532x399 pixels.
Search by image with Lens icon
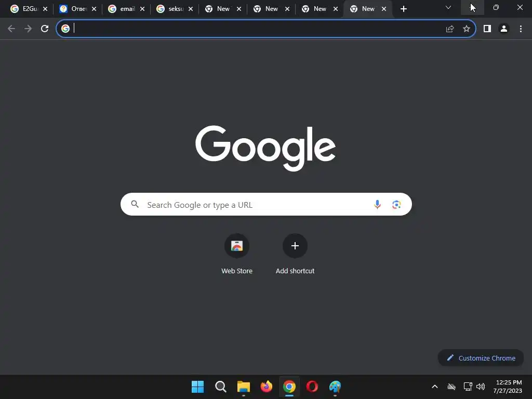point(396,204)
